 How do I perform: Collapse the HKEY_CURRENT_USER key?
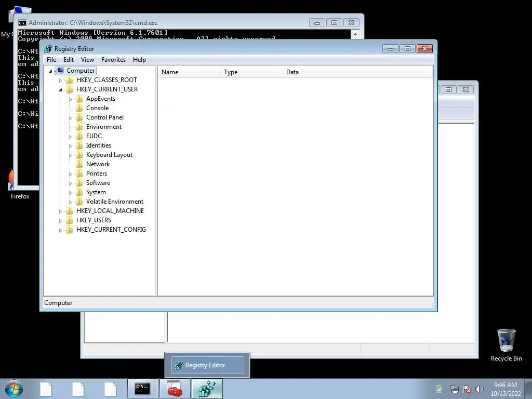click(x=60, y=90)
